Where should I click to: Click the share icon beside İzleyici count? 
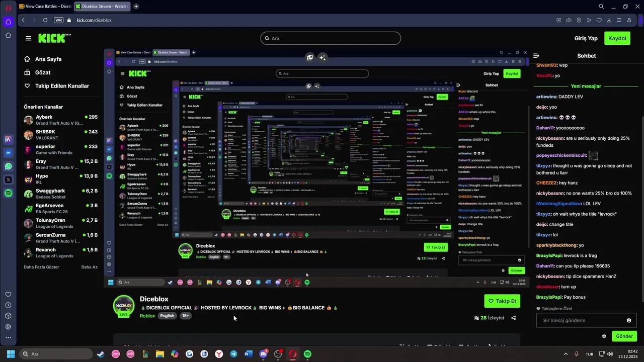click(513, 318)
